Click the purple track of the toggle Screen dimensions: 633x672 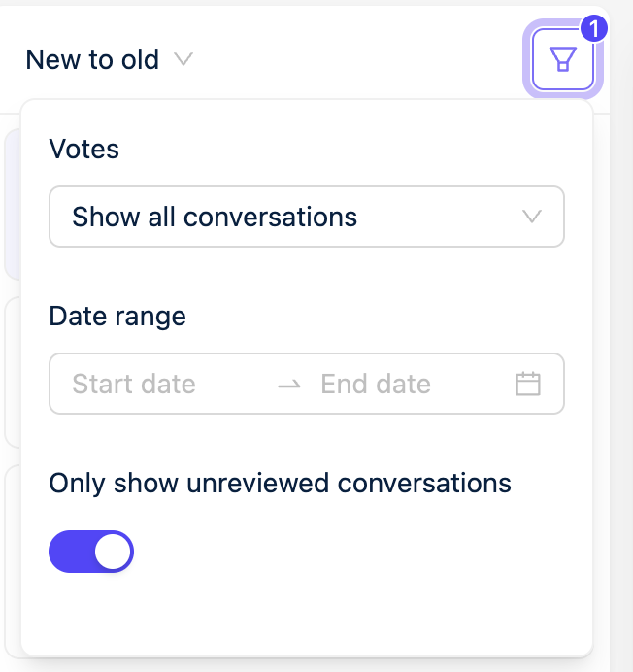(x=70, y=552)
